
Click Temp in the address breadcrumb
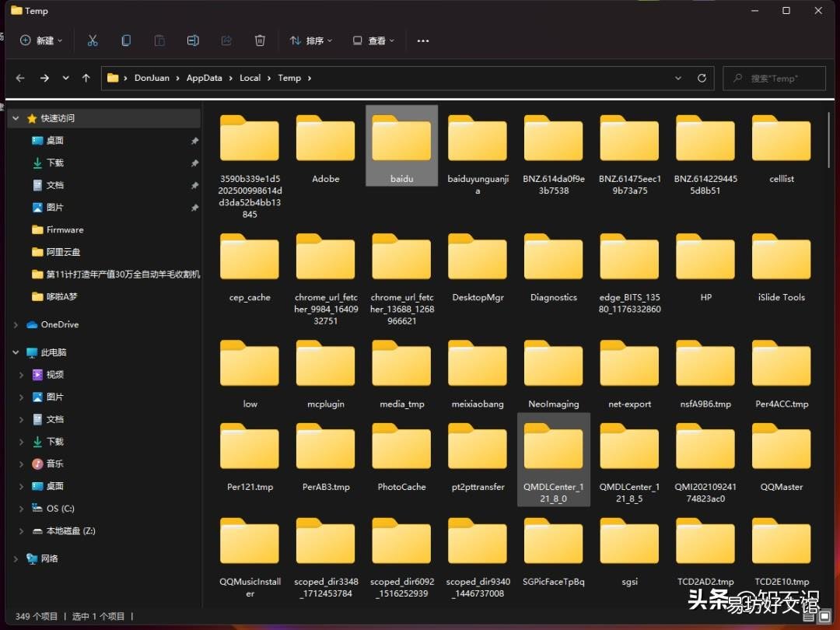point(289,79)
